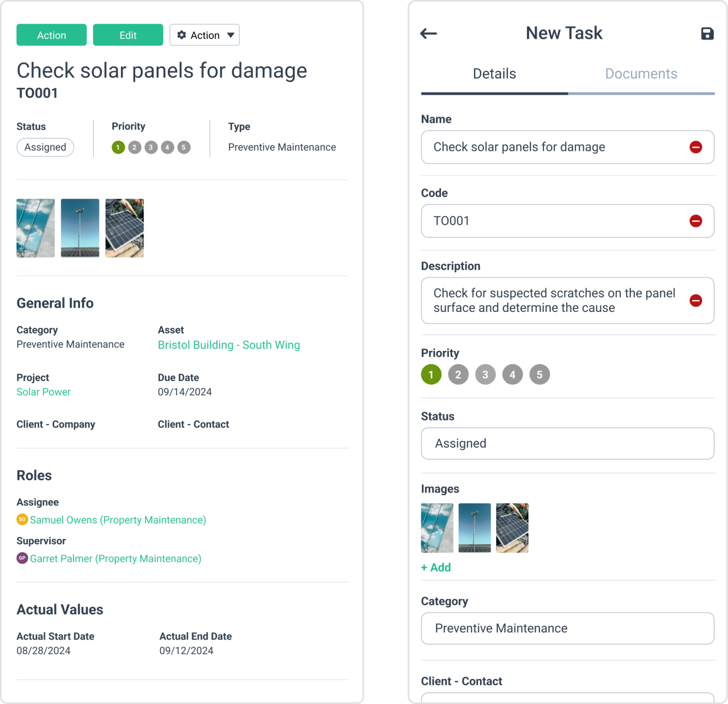Select priority level 3 in New Task form
728x704 pixels.
click(485, 374)
